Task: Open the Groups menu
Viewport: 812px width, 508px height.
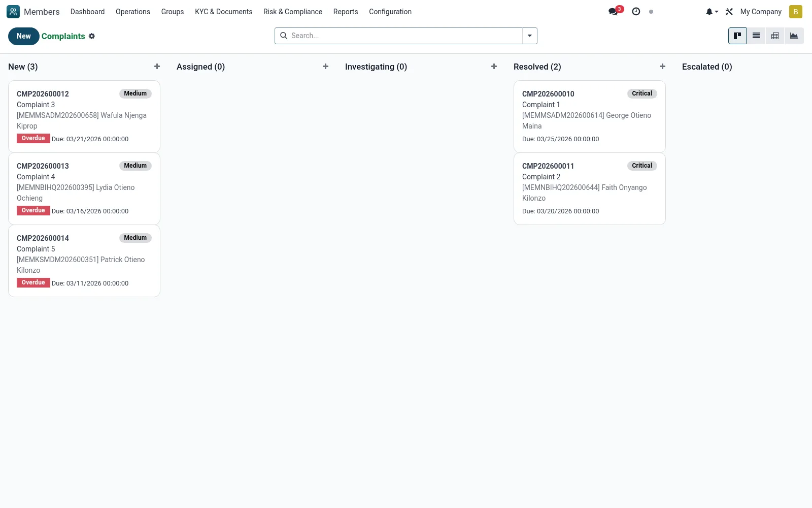Action: tap(173, 12)
